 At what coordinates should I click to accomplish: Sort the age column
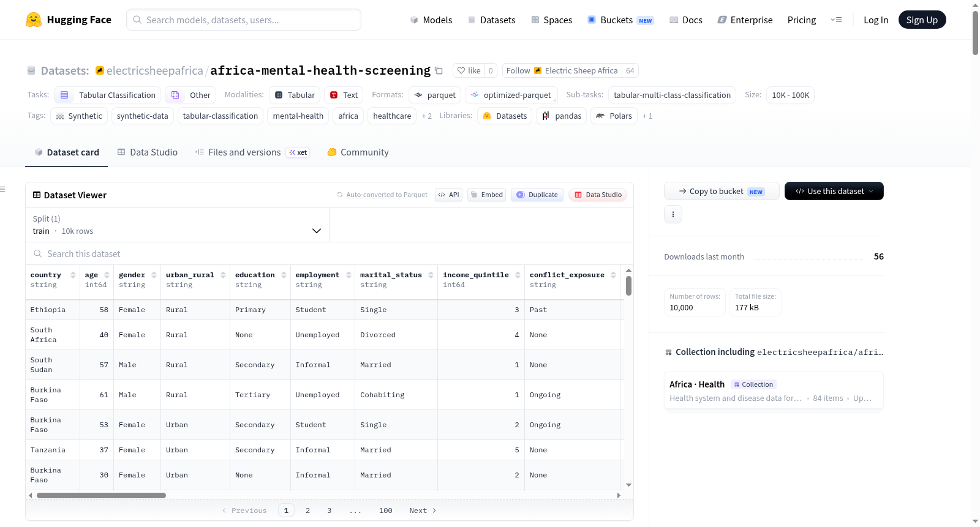pyautogui.click(x=107, y=275)
